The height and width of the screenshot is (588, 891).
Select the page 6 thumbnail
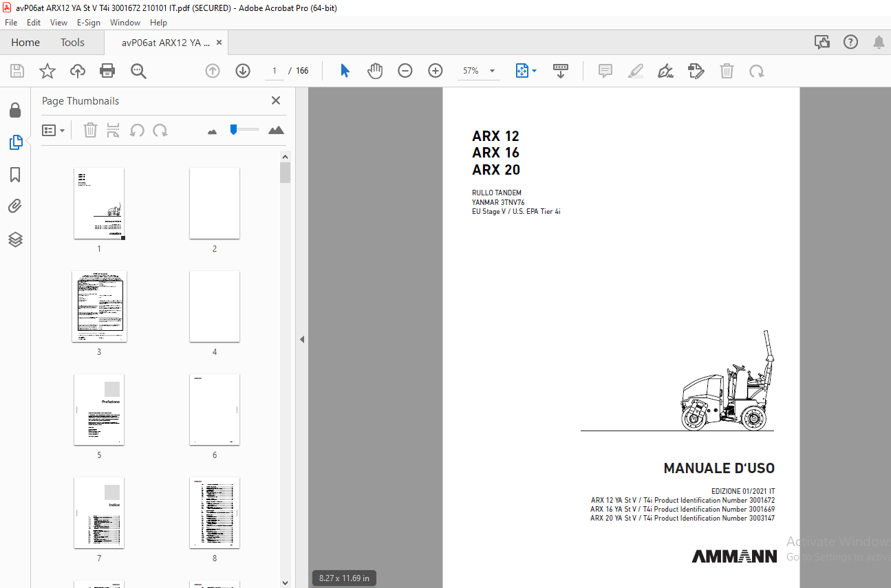(x=215, y=410)
